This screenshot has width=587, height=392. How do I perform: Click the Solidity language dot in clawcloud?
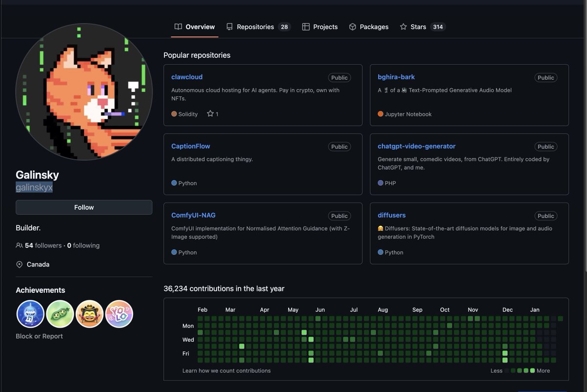[174, 114]
